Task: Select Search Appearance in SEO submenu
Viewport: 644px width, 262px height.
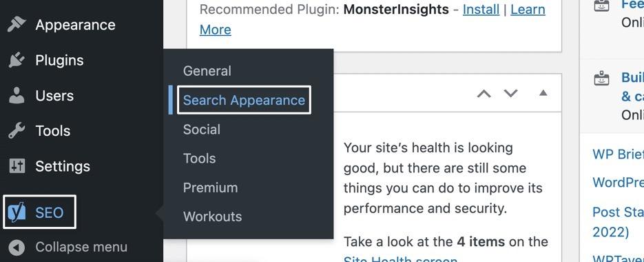Action: (x=244, y=100)
